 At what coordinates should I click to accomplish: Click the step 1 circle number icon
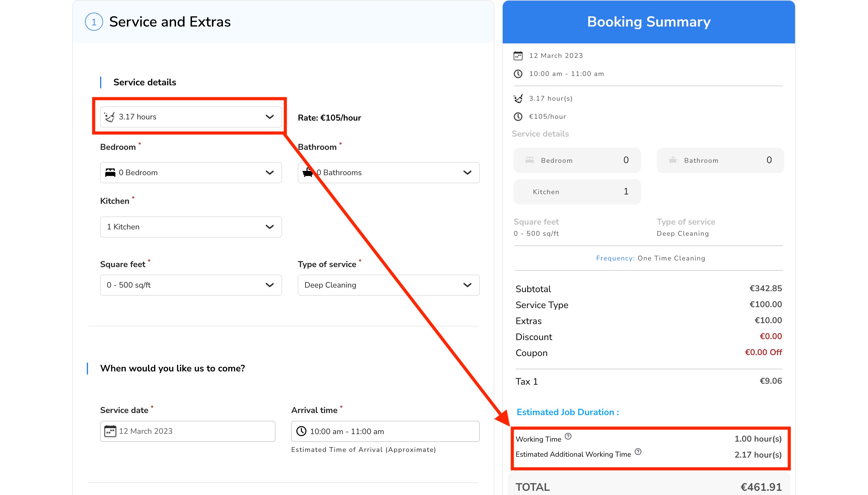tap(94, 22)
